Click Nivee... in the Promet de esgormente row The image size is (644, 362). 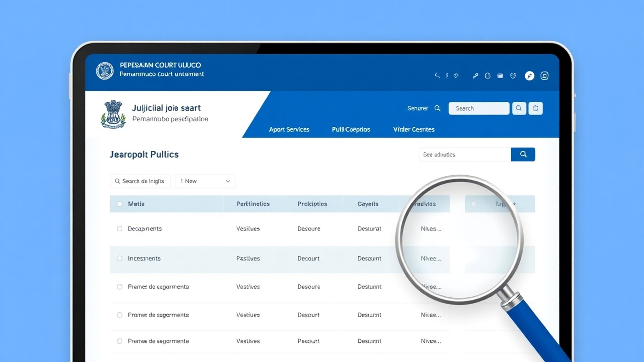click(431, 315)
